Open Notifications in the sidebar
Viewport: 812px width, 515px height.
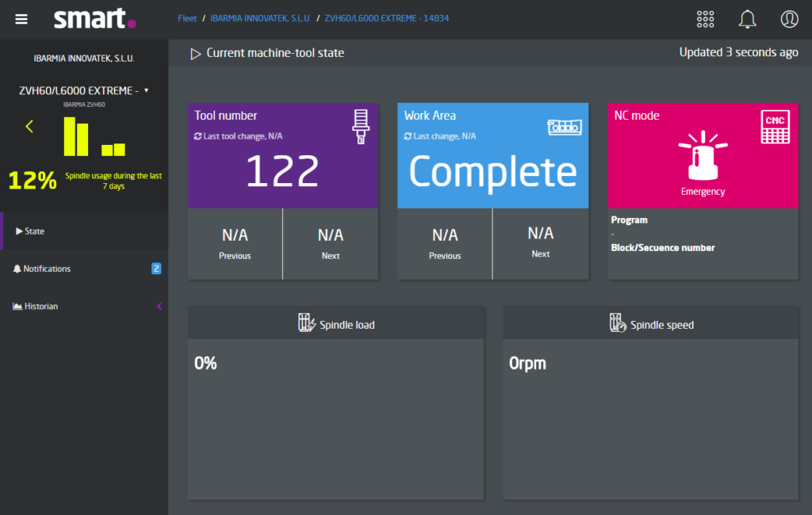pyautogui.click(x=46, y=269)
